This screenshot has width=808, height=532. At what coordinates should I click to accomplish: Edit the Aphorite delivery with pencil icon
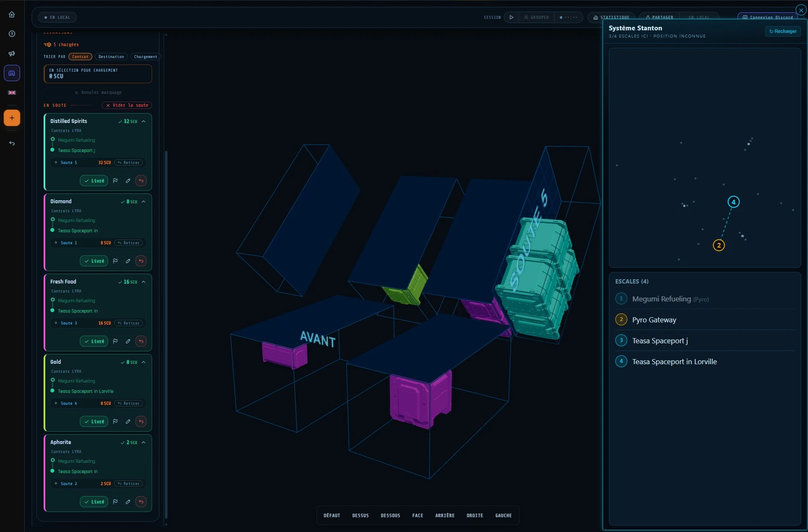pos(128,502)
